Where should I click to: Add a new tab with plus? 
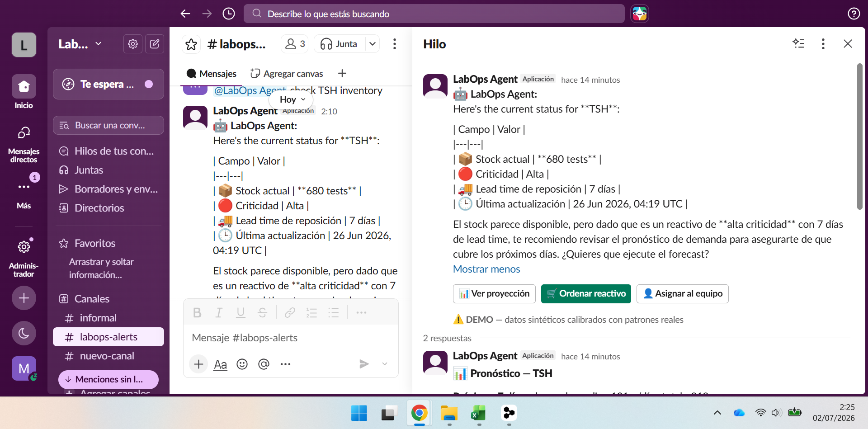coord(342,73)
